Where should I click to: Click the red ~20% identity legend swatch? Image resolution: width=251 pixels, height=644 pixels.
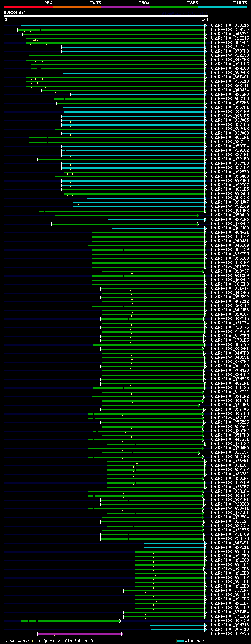[x=28, y=7]
